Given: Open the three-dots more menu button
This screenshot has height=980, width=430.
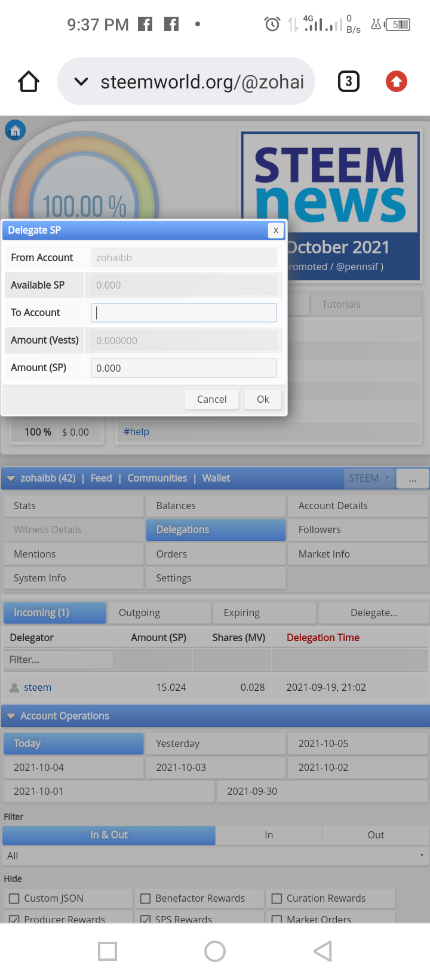Looking at the screenshot, I should pos(413,479).
